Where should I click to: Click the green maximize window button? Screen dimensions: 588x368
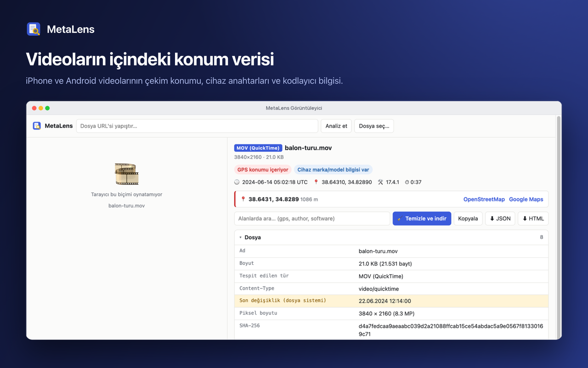tap(47, 108)
